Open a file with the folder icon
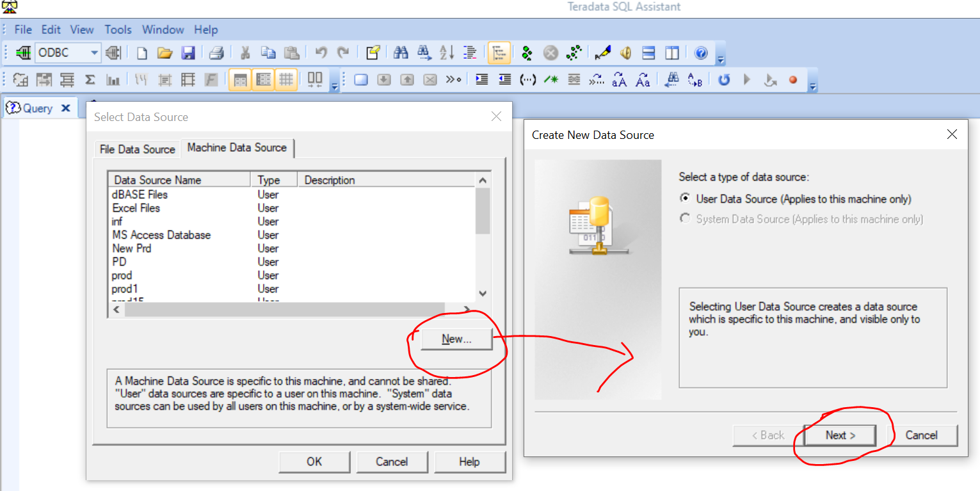Screen dimensions: 980x491 [x=165, y=53]
